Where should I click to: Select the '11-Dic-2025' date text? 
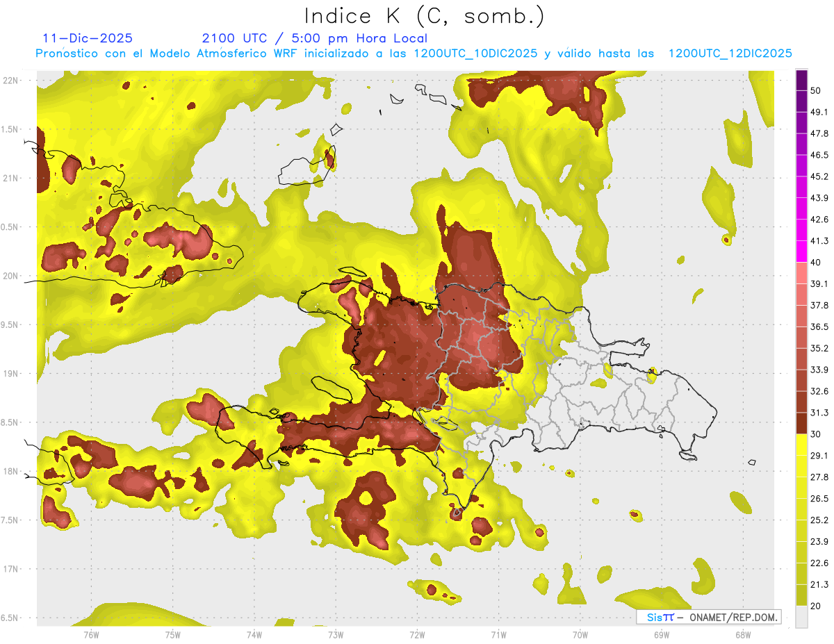[88, 38]
